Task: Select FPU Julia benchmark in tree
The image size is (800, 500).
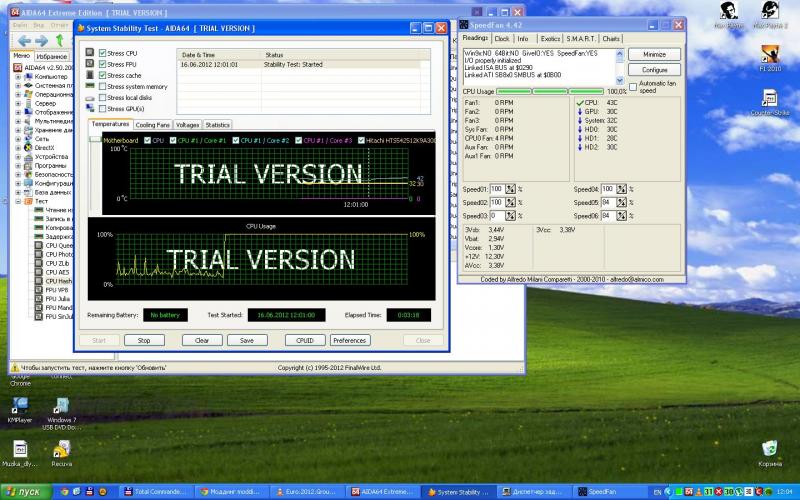Action: (57, 299)
